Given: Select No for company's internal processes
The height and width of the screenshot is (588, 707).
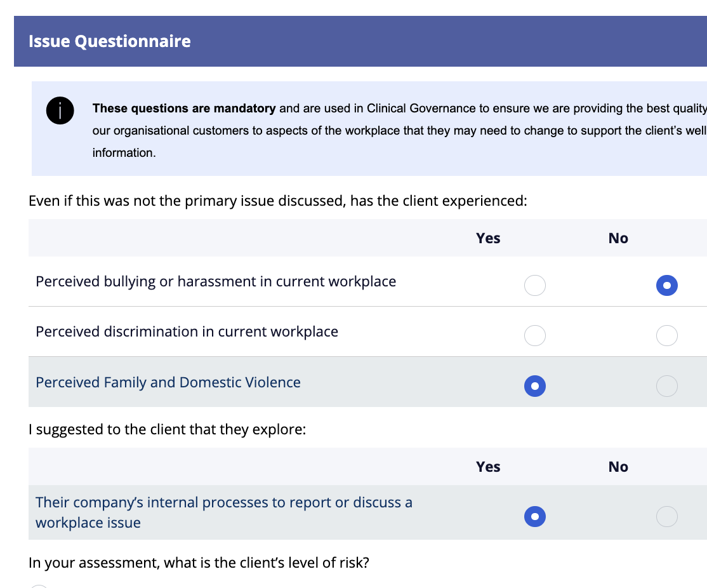Looking at the screenshot, I should (x=666, y=517).
